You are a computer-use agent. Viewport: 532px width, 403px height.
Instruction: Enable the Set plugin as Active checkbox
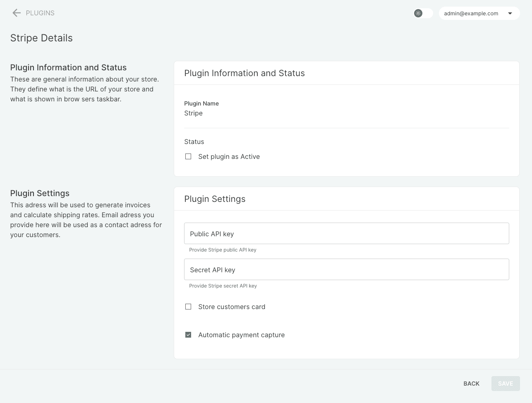pos(188,156)
